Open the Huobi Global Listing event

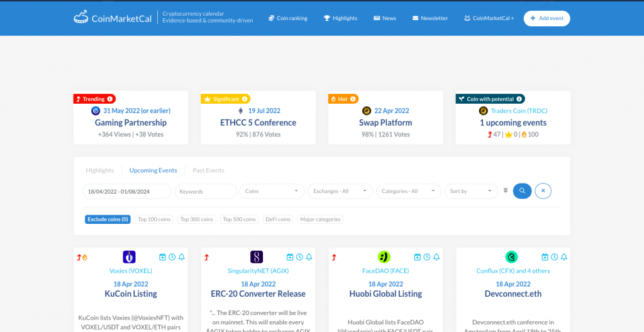[386, 294]
